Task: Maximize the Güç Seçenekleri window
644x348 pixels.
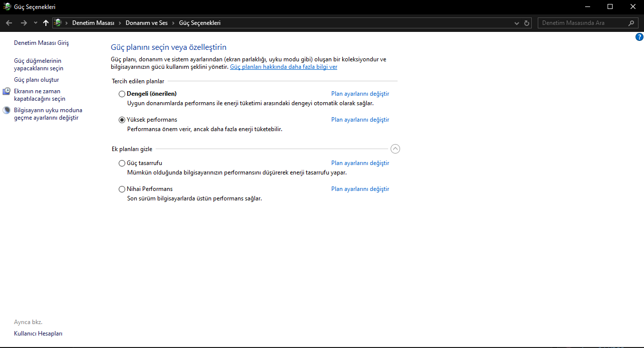Action: point(610,6)
